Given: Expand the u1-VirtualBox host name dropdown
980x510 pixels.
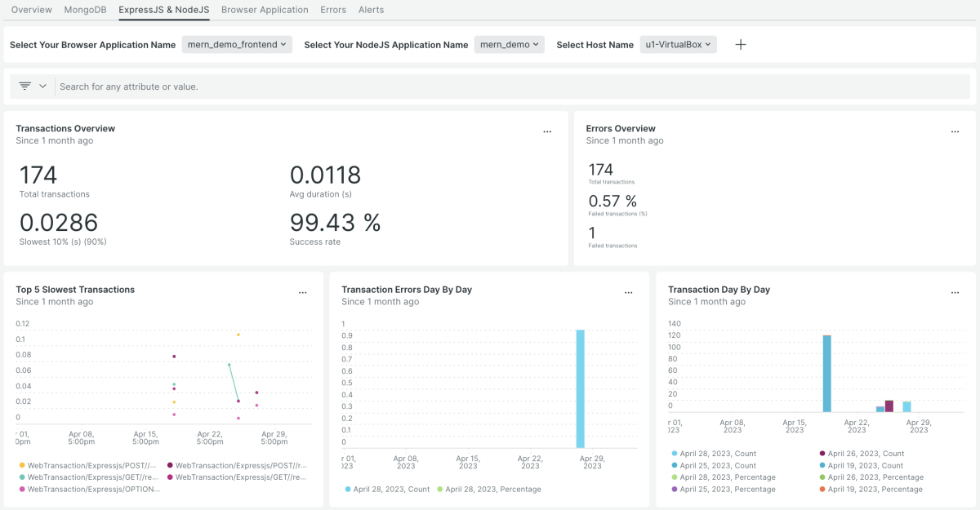Looking at the screenshot, I should (x=678, y=45).
